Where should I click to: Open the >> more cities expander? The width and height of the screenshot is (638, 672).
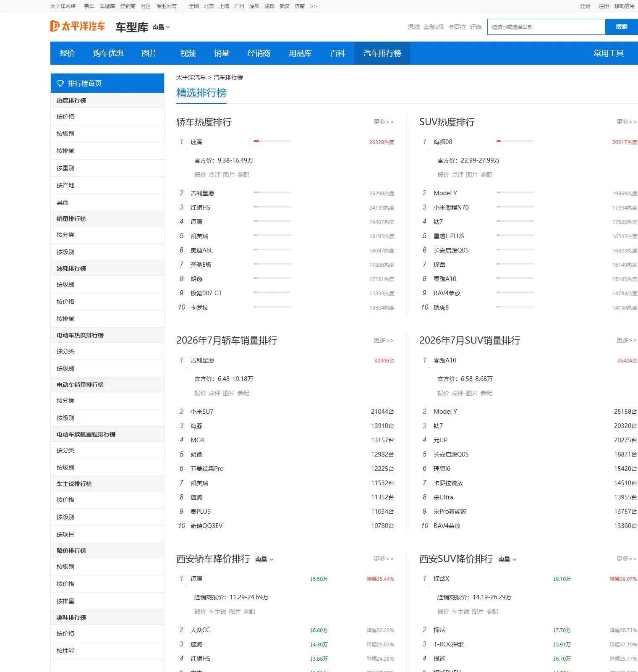[313, 6]
